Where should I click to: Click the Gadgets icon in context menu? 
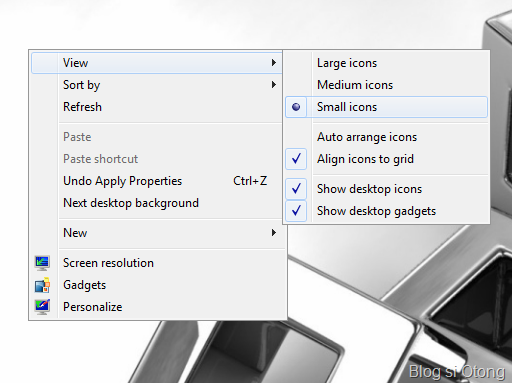(42, 285)
